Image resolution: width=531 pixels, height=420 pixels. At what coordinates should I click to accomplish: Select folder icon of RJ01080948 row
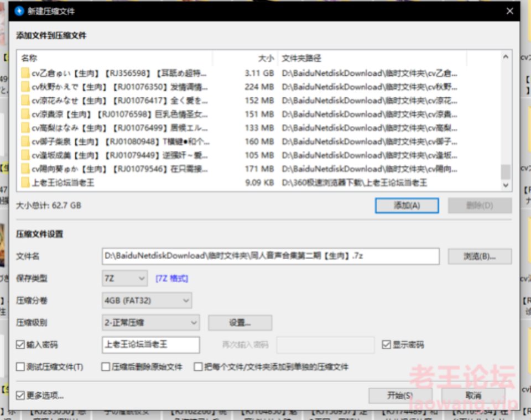coord(25,141)
